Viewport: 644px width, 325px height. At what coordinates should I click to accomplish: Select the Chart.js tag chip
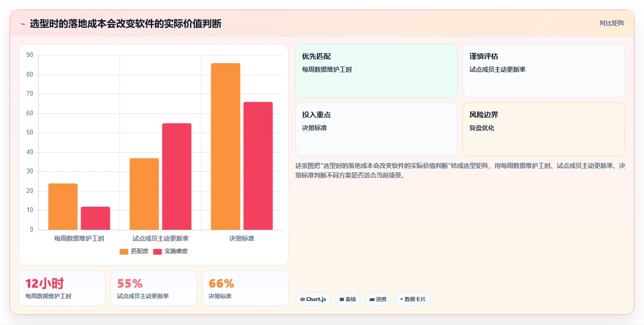[313, 299]
